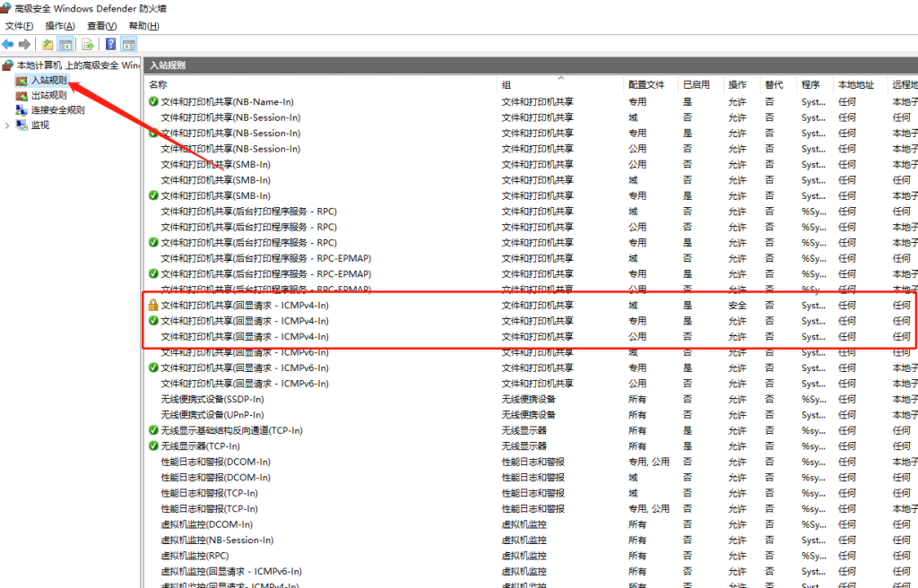Select the 虚拟机监控(NB-Session-In) rule
This screenshot has width=918, height=588.
coord(217,540)
